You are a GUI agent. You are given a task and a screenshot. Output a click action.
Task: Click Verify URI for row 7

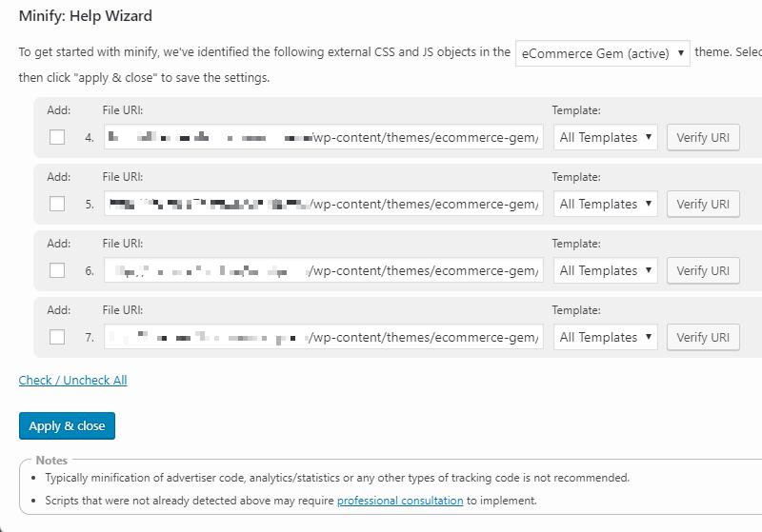702,337
